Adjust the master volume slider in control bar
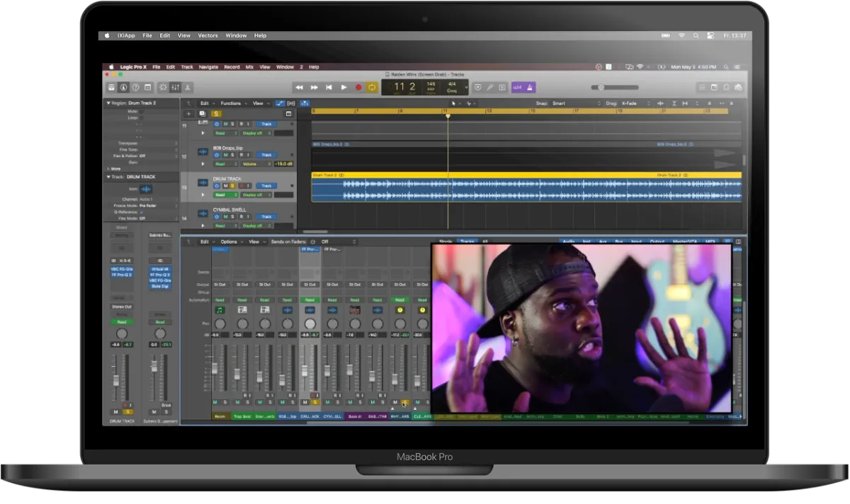850x504 pixels. pos(615,87)
